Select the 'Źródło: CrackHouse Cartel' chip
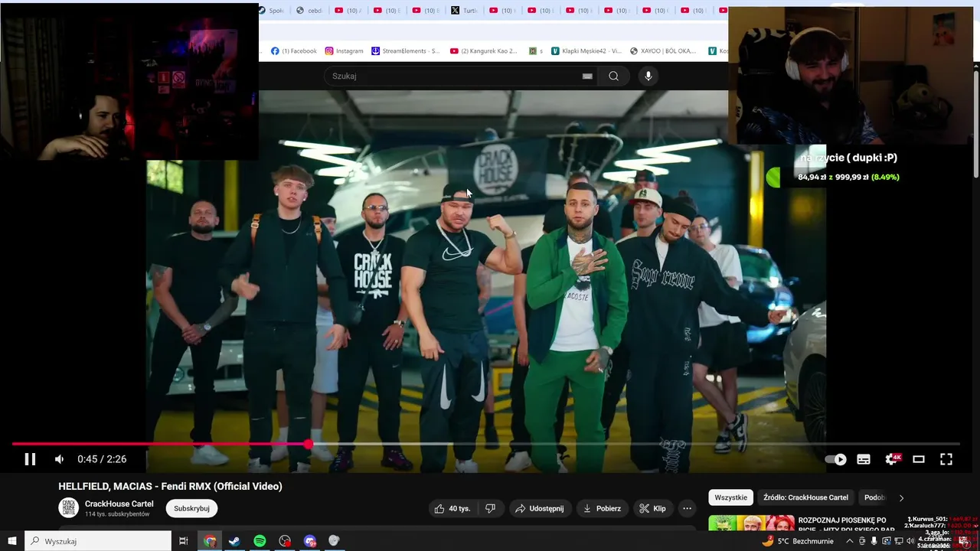The image size is (980, 551). pyautogui.click(x=805, y=497)
